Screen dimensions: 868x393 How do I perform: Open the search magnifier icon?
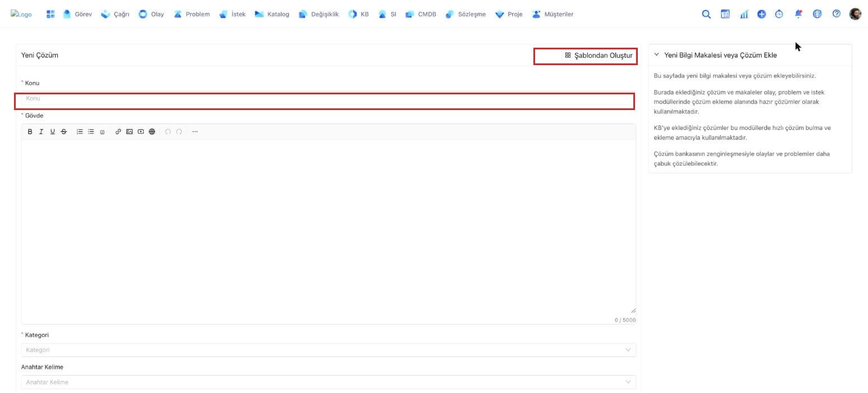706,15
